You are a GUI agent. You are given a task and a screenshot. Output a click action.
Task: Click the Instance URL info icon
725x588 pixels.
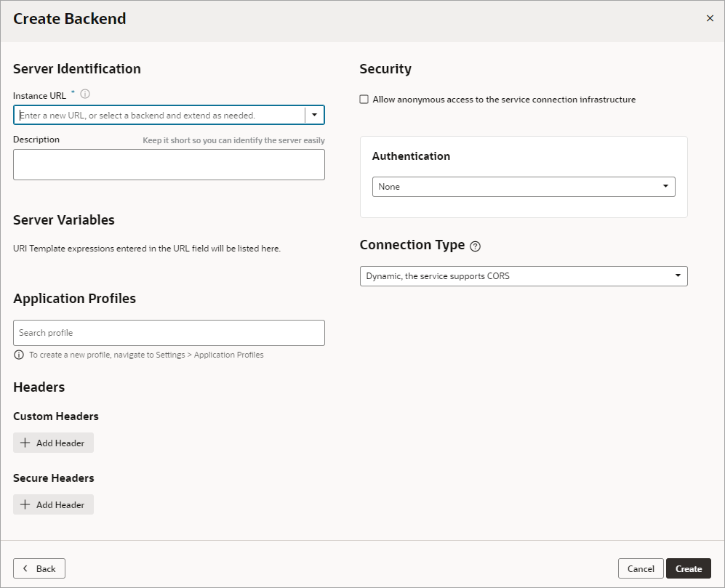pyautogui.click(x=85, y=94)
